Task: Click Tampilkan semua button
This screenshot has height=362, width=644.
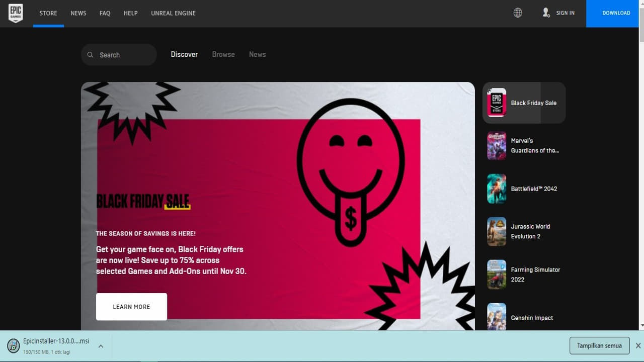Action: coord(599,345)
